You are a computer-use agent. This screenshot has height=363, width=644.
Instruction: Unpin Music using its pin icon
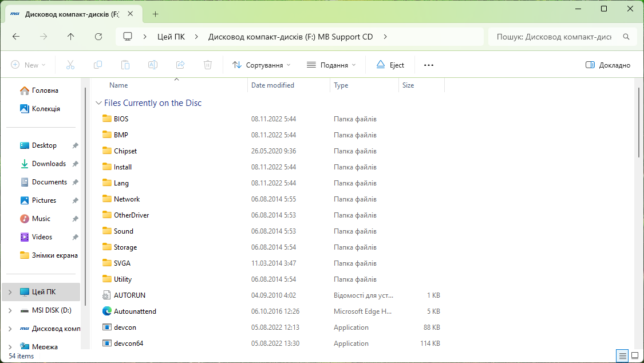(x=75, y=219)
